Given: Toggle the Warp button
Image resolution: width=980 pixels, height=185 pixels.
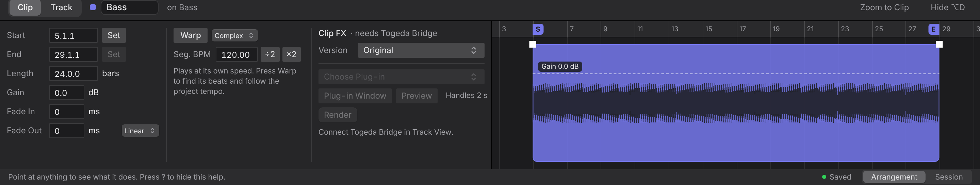Looking at the screenshot, I should [x=190, y=35].
